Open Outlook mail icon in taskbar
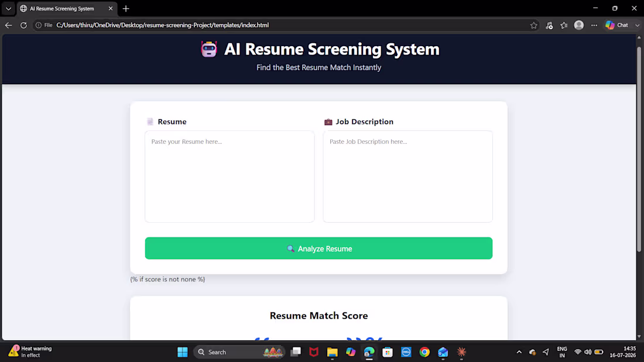 443,352
